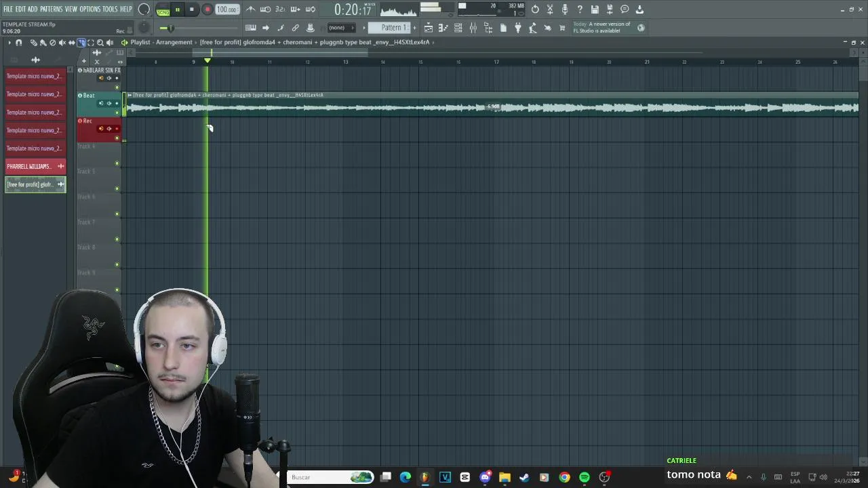This screenshot has height=488, width=868.
Task: Select the playlist slip tool
Action: click(71, 43)
